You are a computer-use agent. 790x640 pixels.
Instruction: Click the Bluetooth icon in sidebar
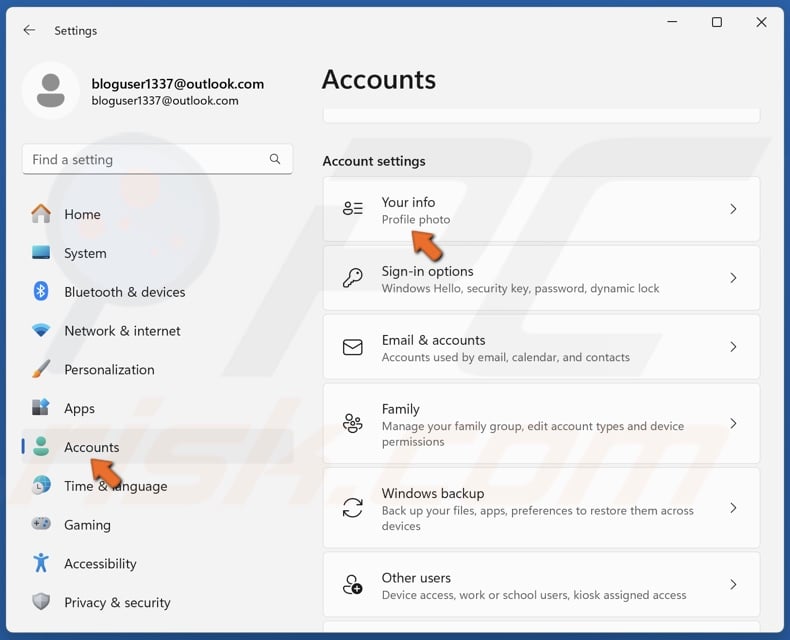click(x=41, y=292)
